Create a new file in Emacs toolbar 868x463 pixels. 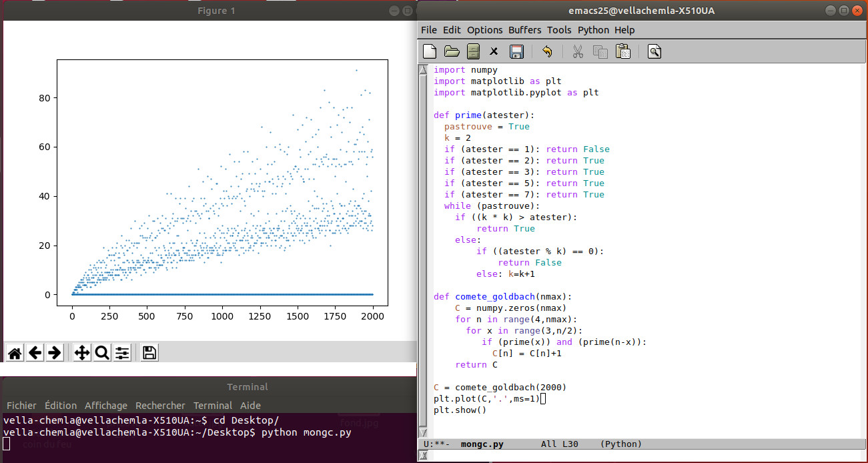[x=430, y=51]
